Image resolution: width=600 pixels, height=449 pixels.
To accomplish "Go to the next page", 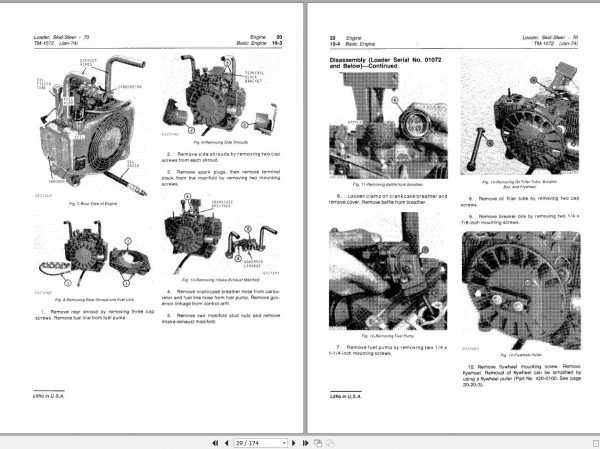I will coord(293,443).
